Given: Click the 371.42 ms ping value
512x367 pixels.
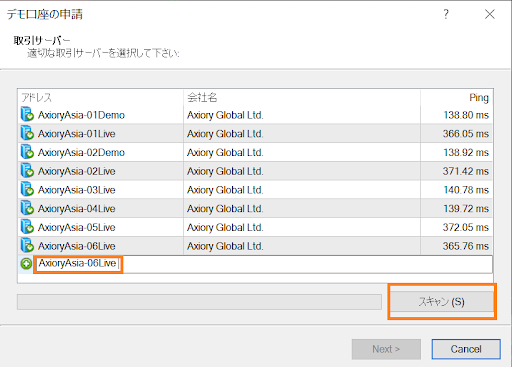Looking at the screenshot, I should click(x=466, y=171).
